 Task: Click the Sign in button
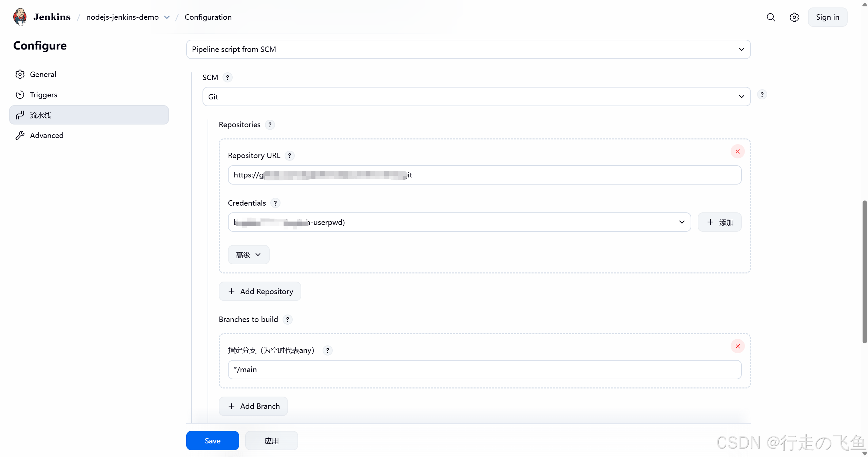[x=827, y=17]
